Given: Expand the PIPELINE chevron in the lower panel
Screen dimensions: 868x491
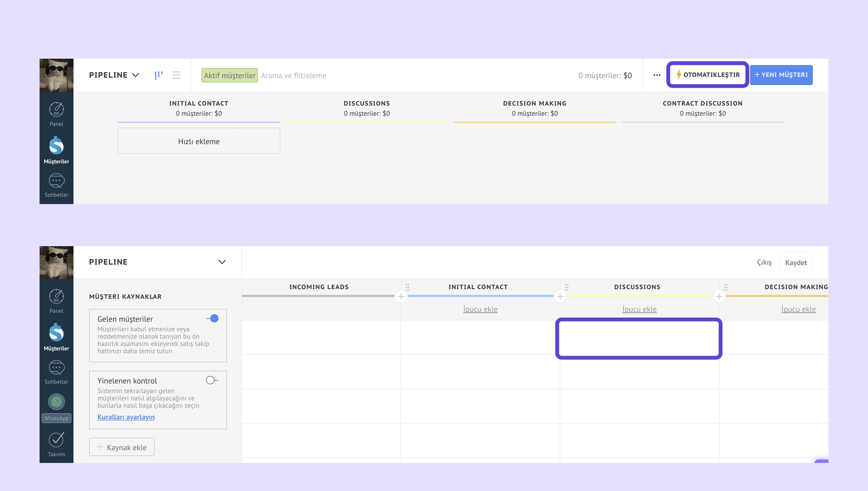Looking at the screenshot, I should (x=222, y=262).
